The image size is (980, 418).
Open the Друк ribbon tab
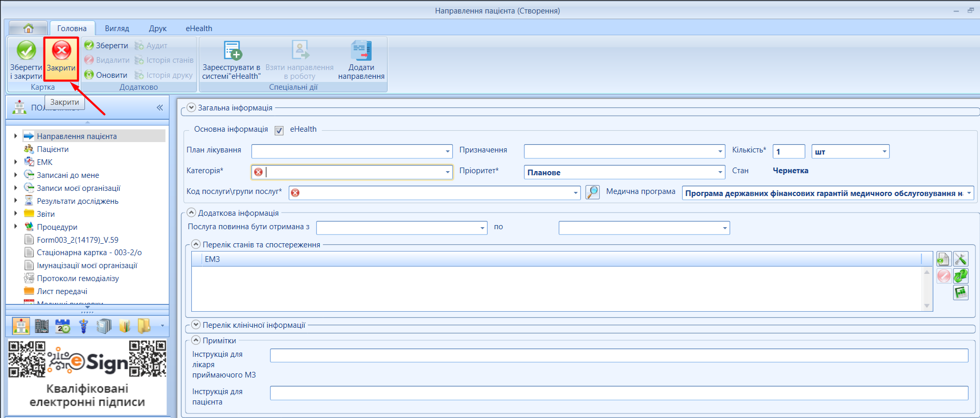point(158,29)
